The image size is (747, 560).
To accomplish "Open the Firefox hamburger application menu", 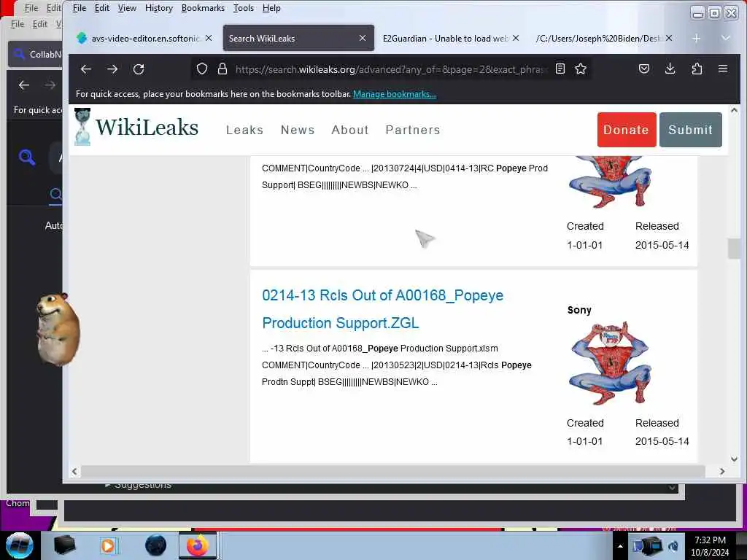I will 723,69.
